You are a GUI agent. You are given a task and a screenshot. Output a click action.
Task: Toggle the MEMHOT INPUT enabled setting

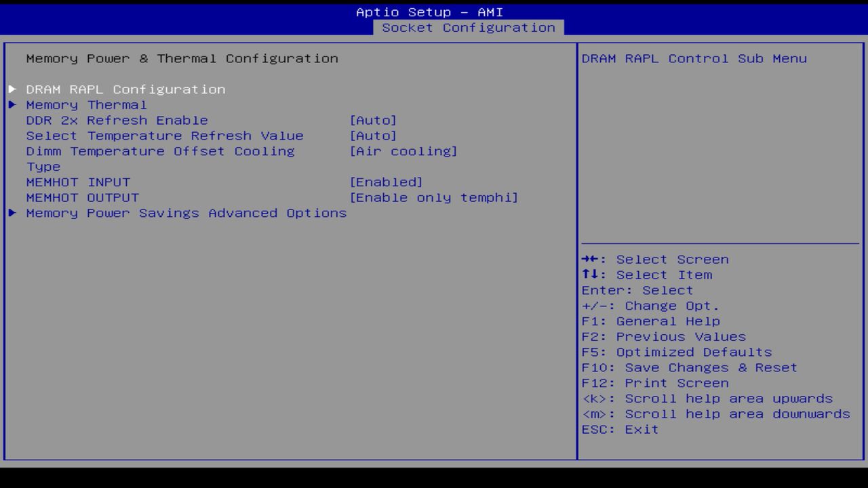(x=387, y=182)
